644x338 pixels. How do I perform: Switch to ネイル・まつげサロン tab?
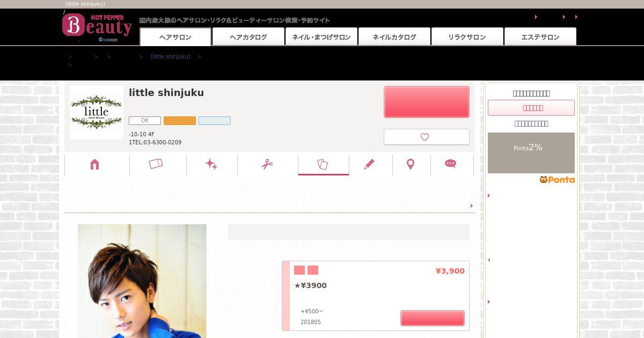(x=321, y=37)
